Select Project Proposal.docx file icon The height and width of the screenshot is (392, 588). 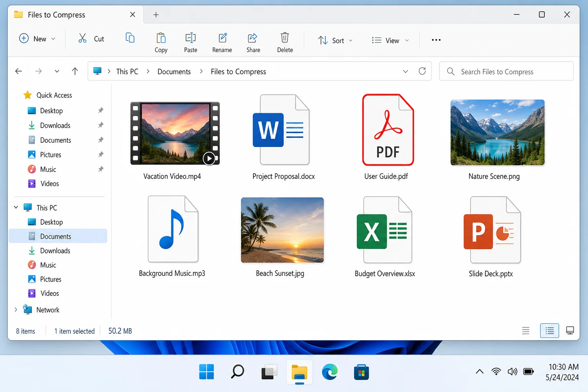pyautogui.click(x=281, y=130)
